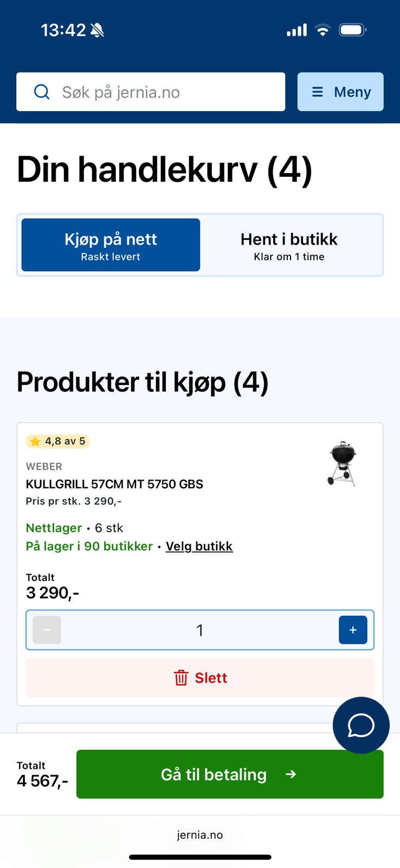Proceed with Gå til betaling button
Viewport: 400px width, 868px height.
(230, 774)
